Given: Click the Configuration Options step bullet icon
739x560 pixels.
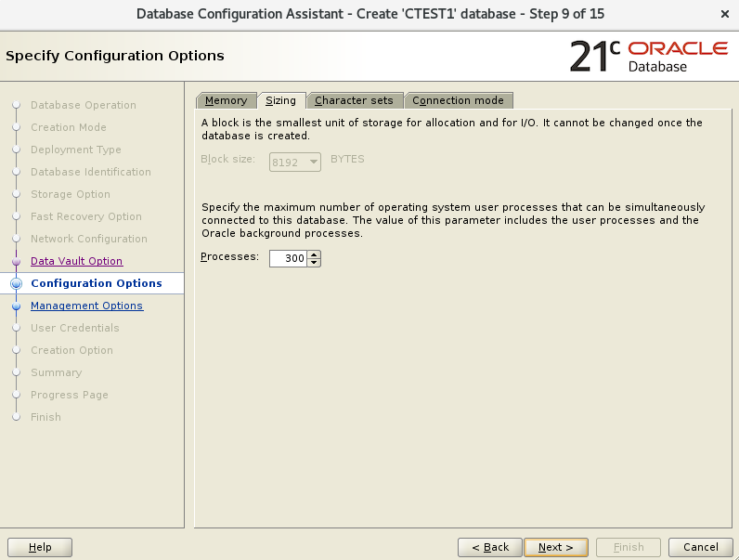Looking at the screenshot, I should click(16, 283).
